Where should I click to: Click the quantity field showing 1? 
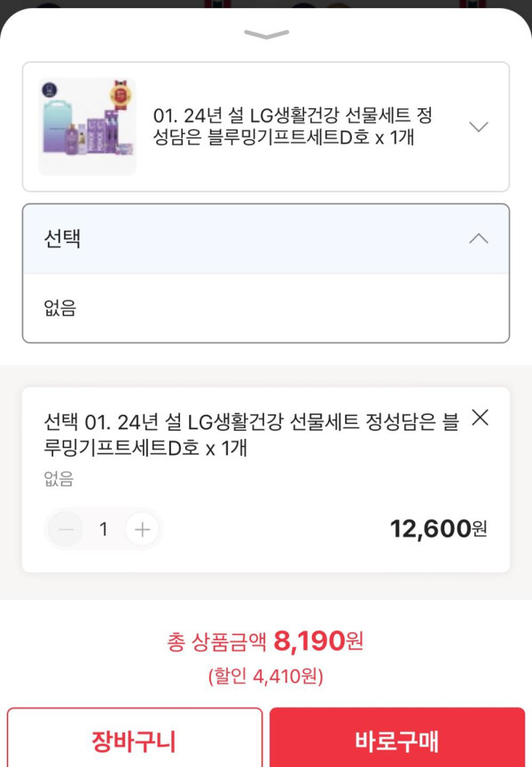click(104, 529)
